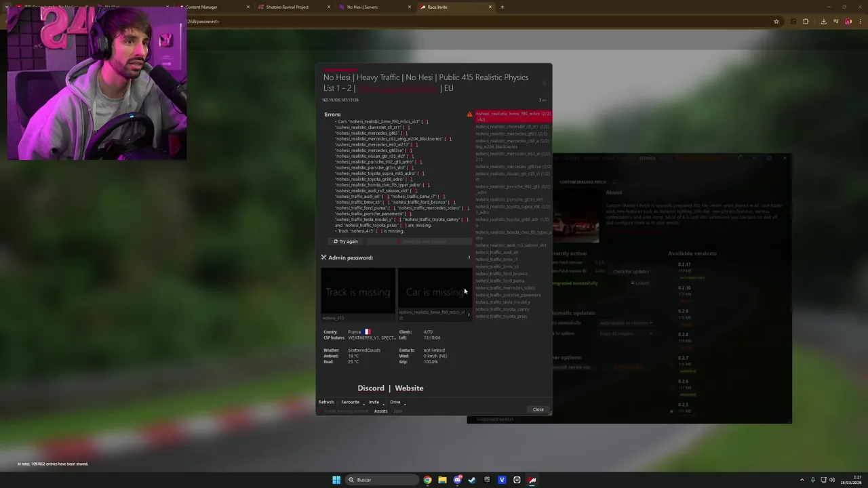Screen dimensions: 868x488
Task: Click the taskbar clock showing 1:27
Action: point(851,480)
